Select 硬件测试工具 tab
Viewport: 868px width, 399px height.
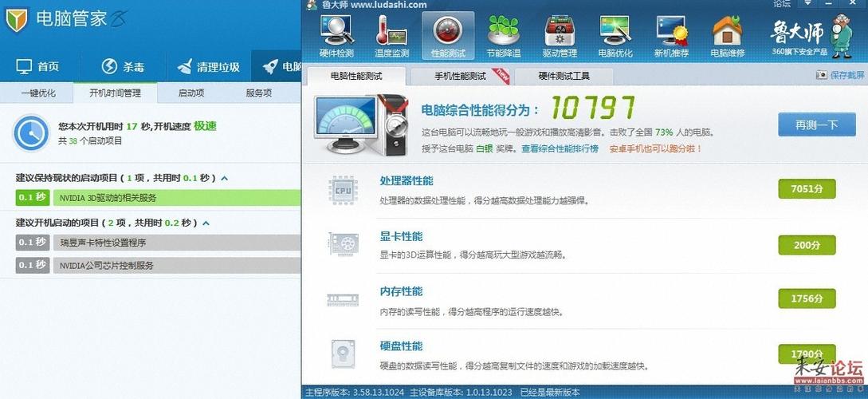click(564, 76)
